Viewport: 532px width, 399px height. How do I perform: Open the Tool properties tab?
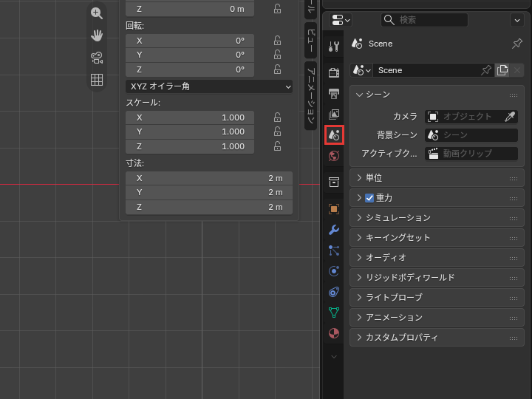tap(334, 46)
